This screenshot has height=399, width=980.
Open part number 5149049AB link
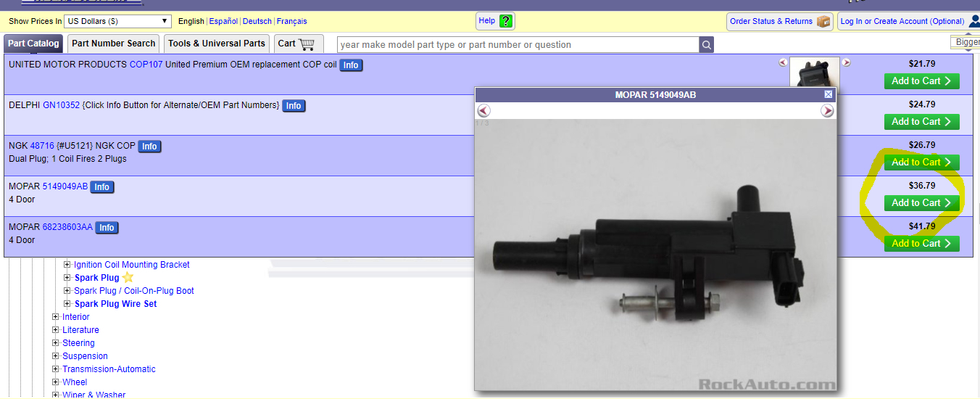[x=65, y=186]
